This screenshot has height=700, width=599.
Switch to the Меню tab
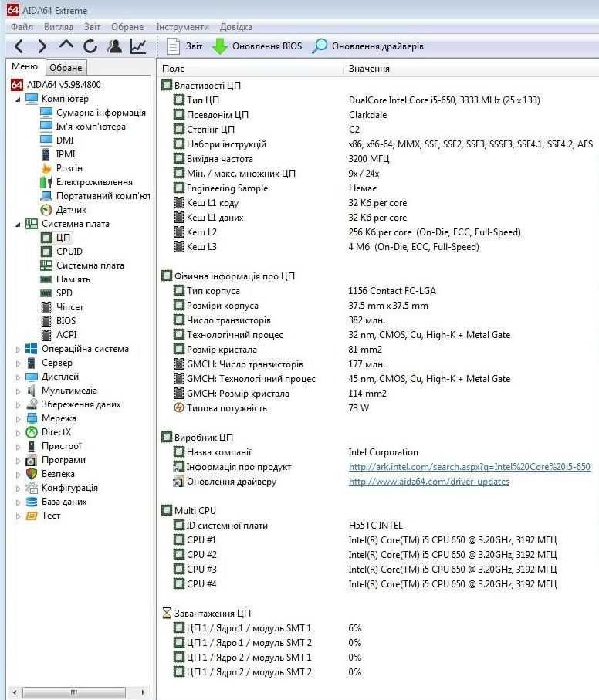[x=25, y=66]
